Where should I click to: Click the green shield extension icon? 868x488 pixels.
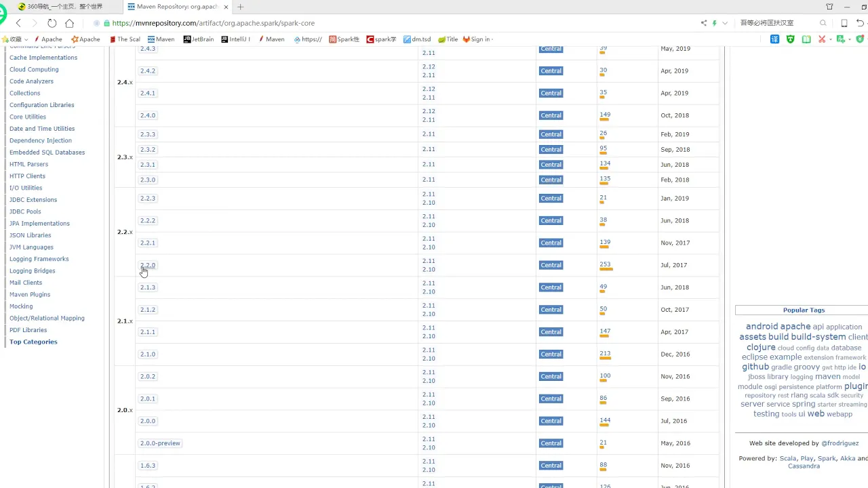[x=791, y=39]
